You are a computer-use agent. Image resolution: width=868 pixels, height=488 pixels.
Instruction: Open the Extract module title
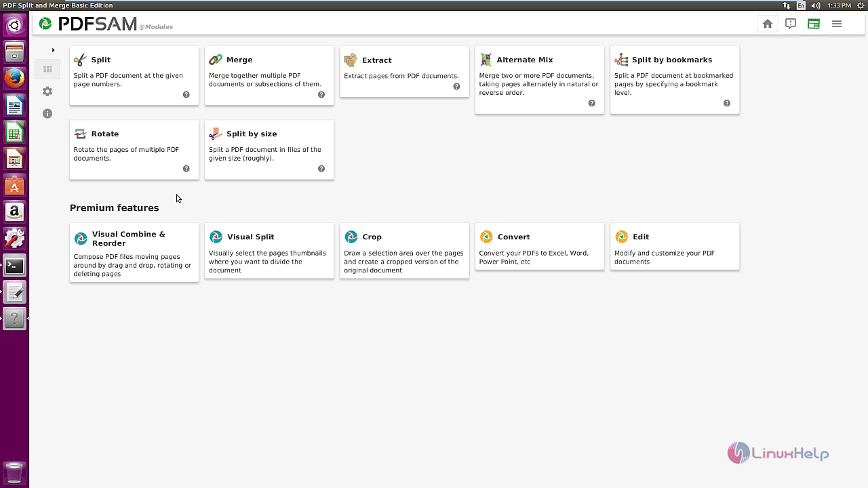pyautogui.click(x=376, y=60)
